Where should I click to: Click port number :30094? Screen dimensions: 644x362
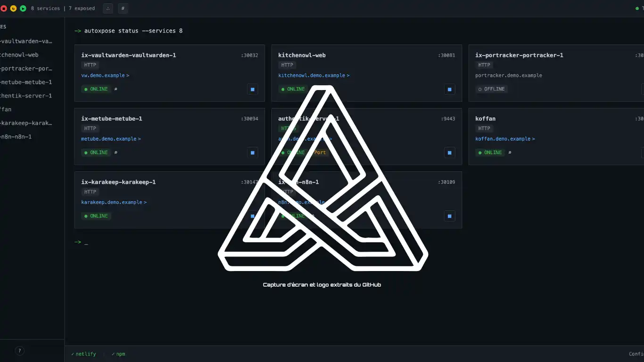click(249, 119)
